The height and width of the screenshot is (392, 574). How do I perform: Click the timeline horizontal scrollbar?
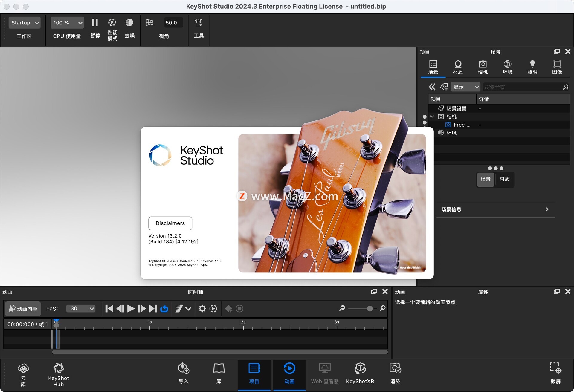[x=220, y=352]
